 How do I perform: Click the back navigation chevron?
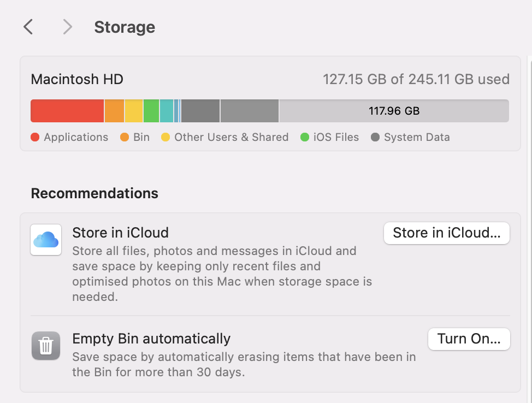coord(28,26)
